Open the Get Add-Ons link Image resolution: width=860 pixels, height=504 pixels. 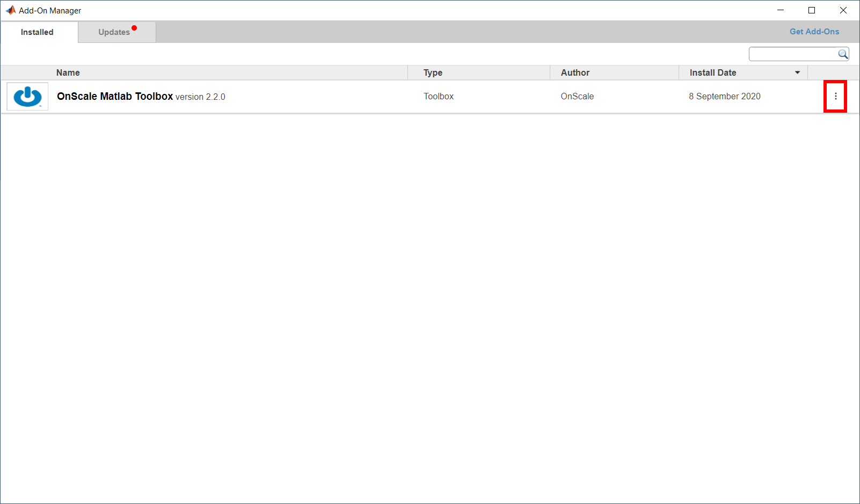point(814,32)
